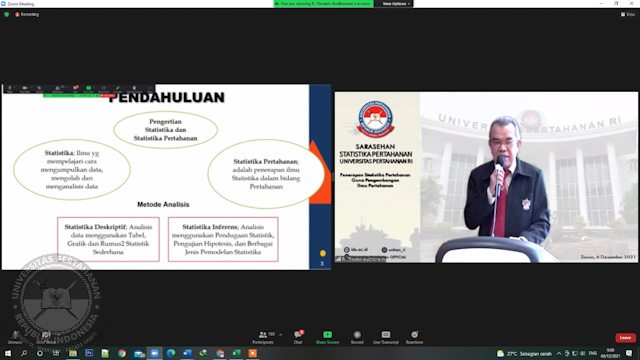The width and height of the screenshot is (640, 360).
Task: Unmute the microphone
Action: (x=16, y=338)
